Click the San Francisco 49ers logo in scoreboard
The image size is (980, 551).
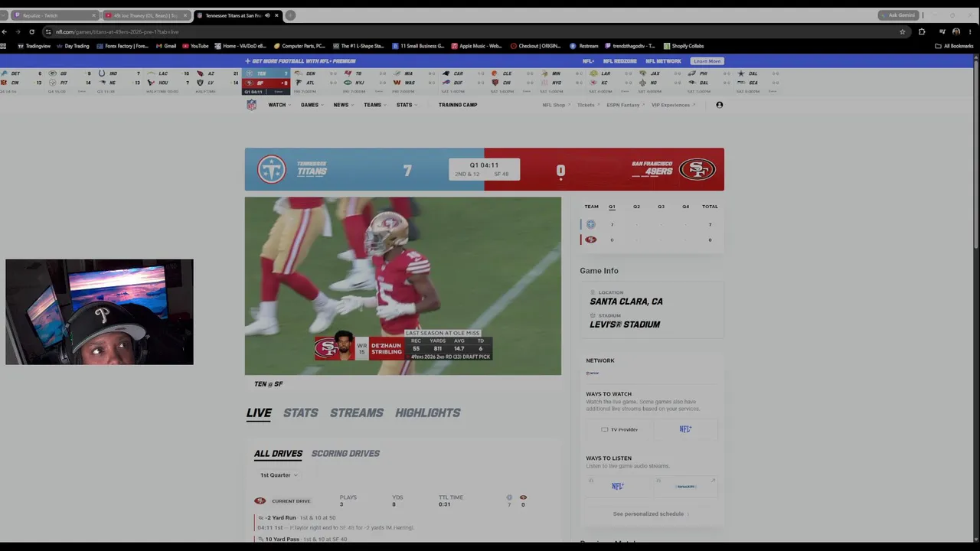click(697, 169)
